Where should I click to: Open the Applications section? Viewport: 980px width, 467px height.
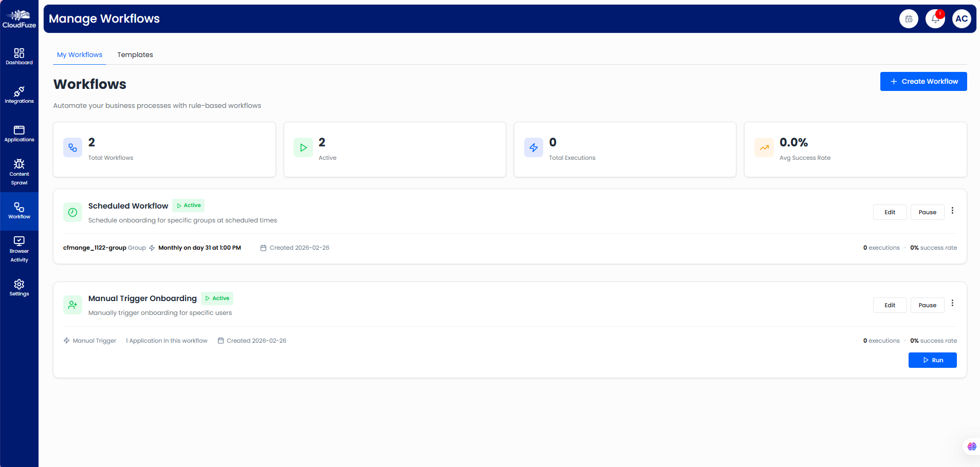click(19, 133)
